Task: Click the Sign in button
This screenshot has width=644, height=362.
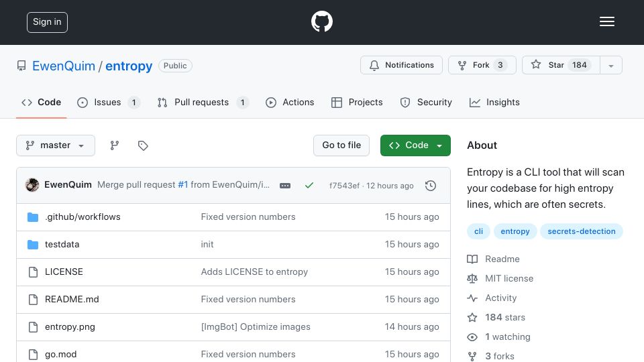Action: 47,22
